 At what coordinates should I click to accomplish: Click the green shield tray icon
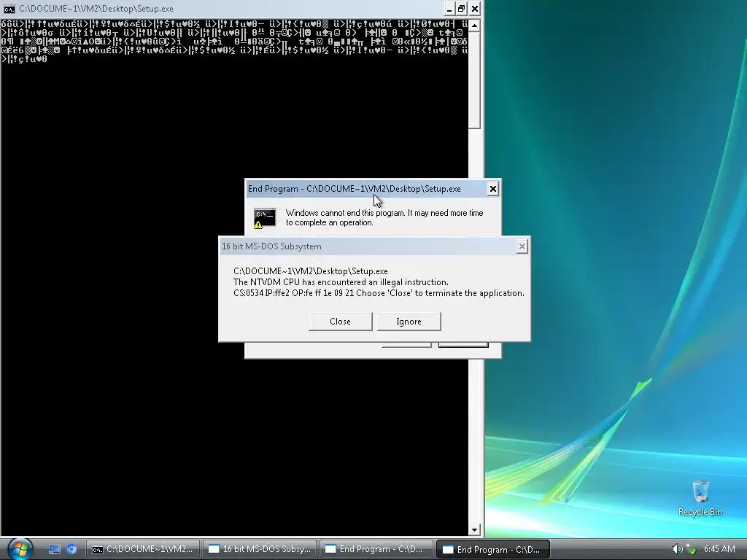(x=692, y=549)
